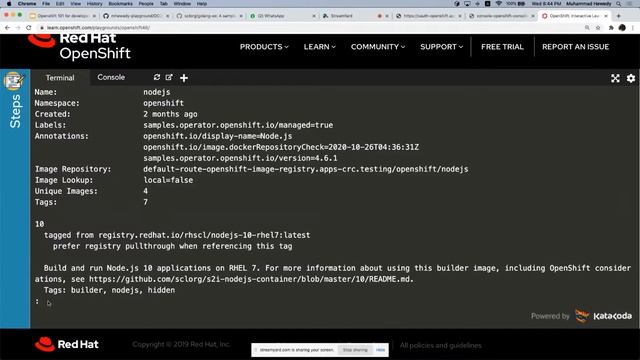Open the Bookmarks menu

pos(120,4)
